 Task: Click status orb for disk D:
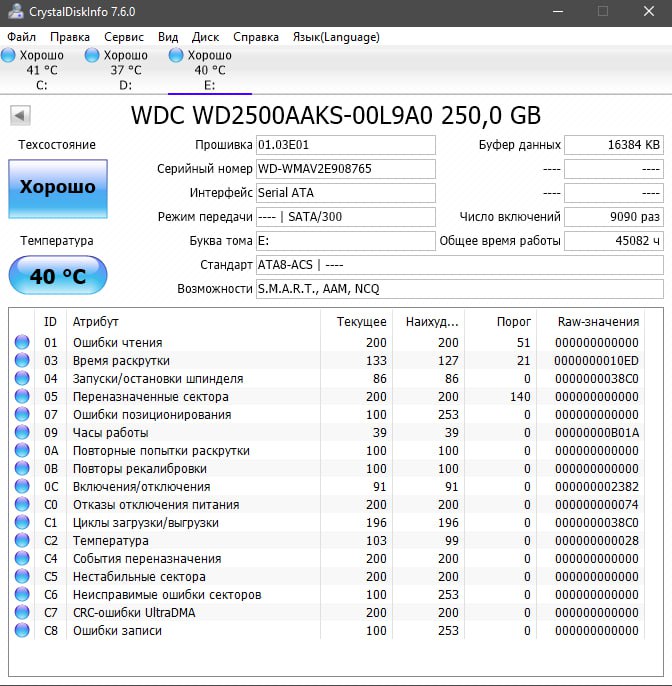[x=92, y=55]
